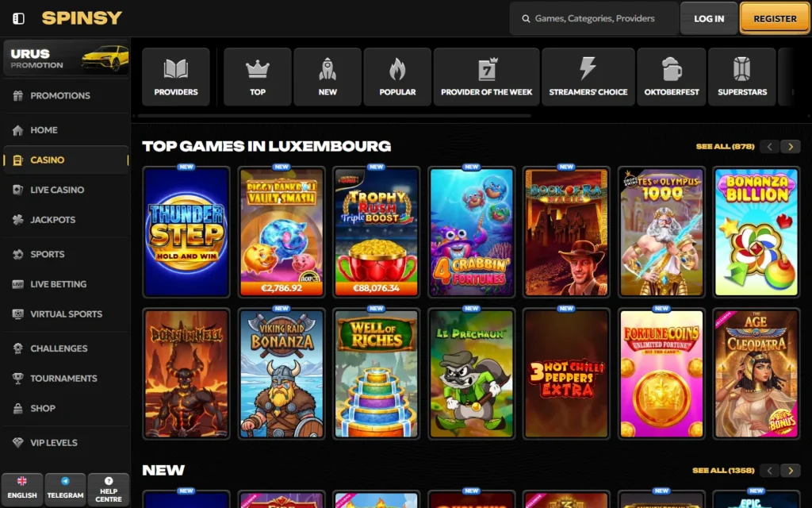This screenshot has width=812, height=508.
Task: Click the category bar horizontal scrollbar
Action: (335, 116)
